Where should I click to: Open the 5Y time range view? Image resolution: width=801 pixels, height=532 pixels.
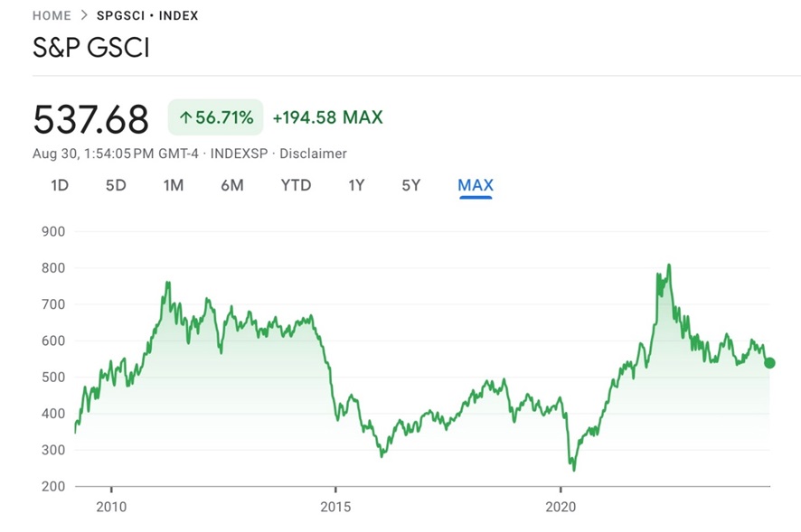click(x=411, y=185)
